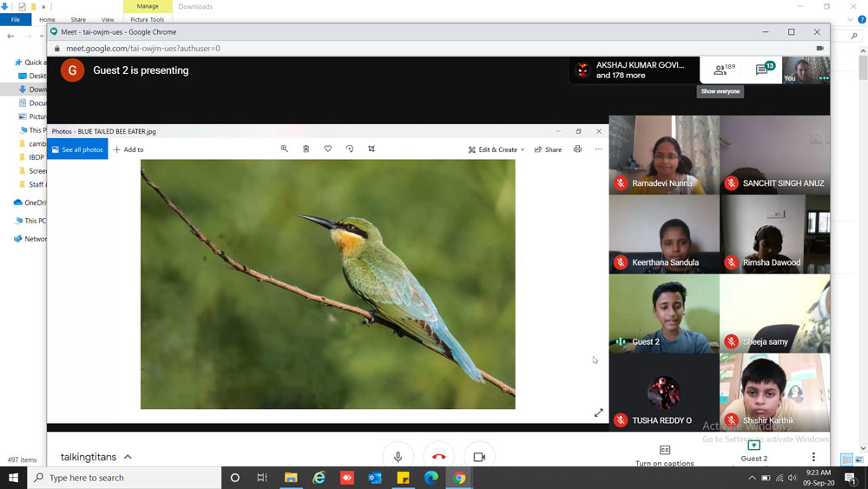This screenshot has width=868, height=489.
Task: Open the Picture Tools ribbon tab
Action: 147,19
